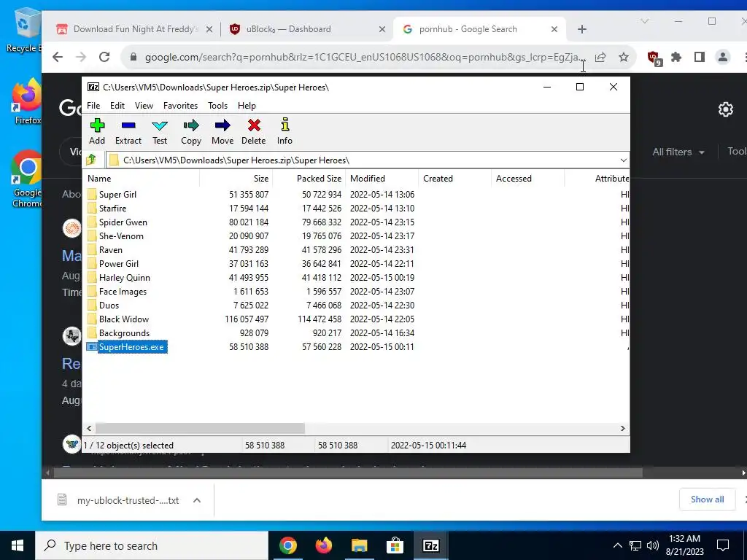Open the Edit menu

click(x=117, y=106)
